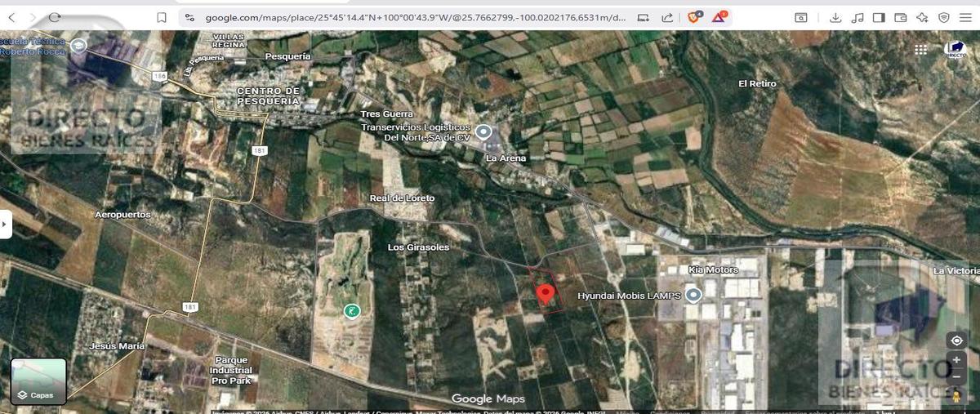Viewport: 980px width, 414px height.
Task: Open the Capas layers thumbnail
Action: (x=38, y=381)
